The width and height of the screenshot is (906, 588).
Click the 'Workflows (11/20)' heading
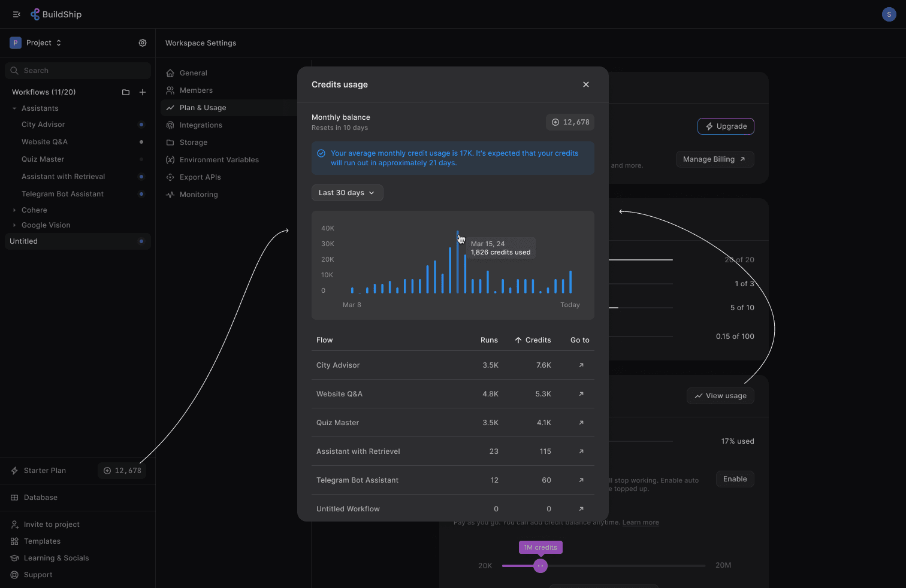(x=44, y=92)
